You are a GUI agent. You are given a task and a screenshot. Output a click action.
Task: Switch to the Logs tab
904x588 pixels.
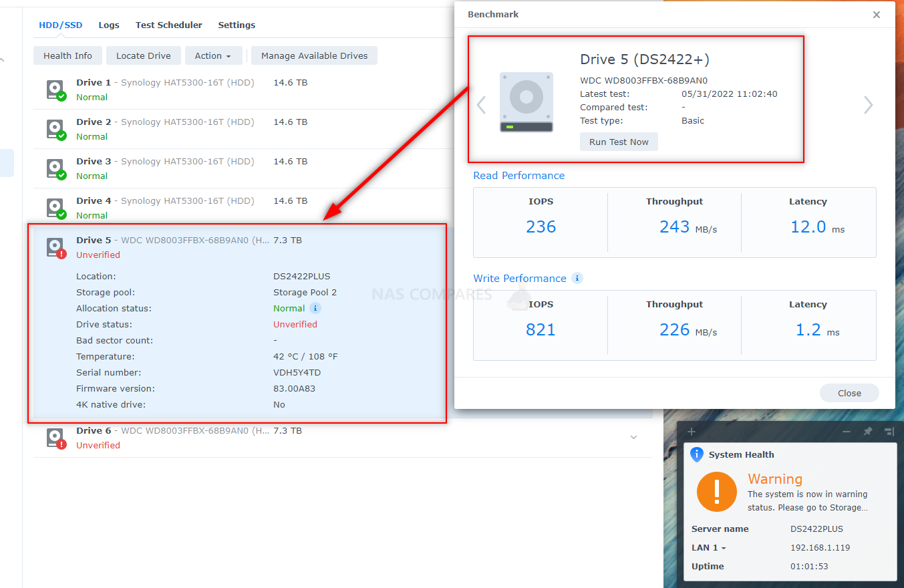coord(109,25)
